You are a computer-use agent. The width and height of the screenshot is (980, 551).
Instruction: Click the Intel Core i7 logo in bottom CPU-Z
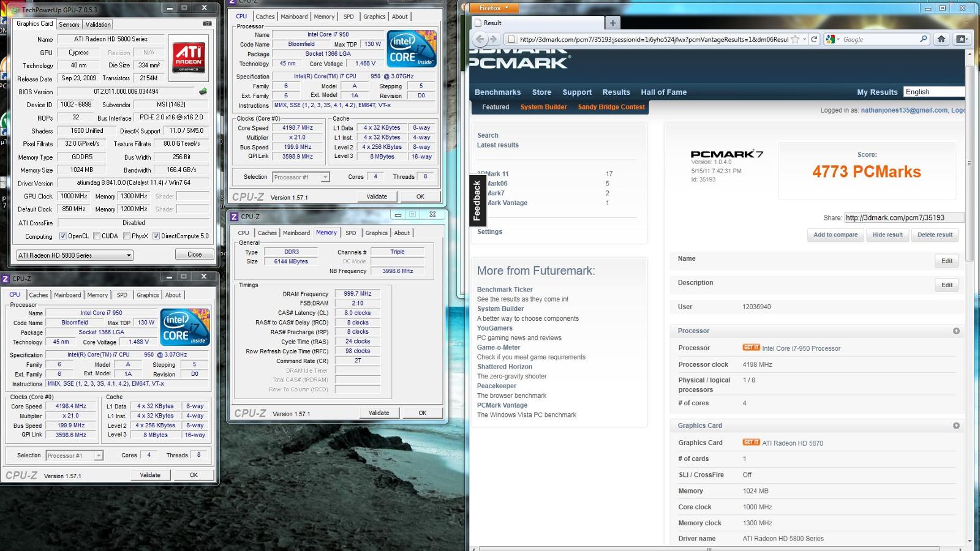[186, 327]
